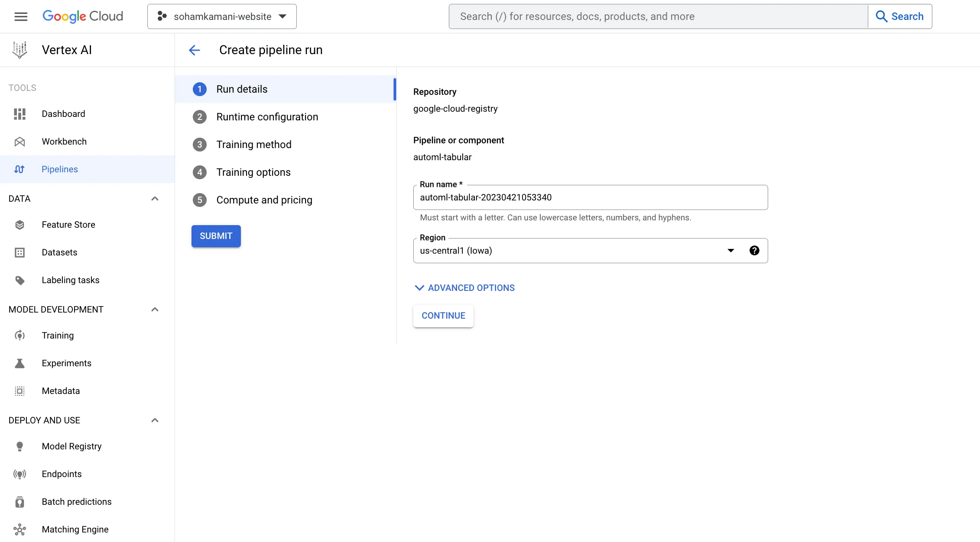The height and width of the screenshot is (542, 980).
Task: Collapse the Data sidebar section
Action: tap(155, 199)
